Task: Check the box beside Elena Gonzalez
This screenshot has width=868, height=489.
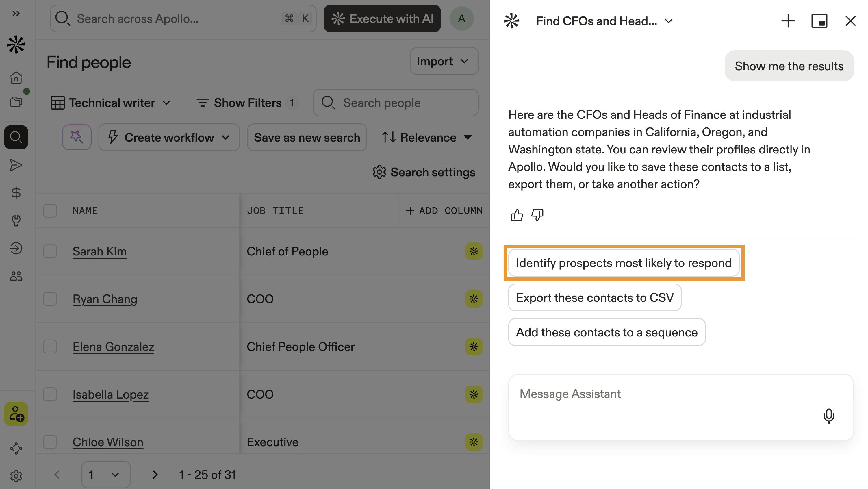Action: click(x=50, y=347)
